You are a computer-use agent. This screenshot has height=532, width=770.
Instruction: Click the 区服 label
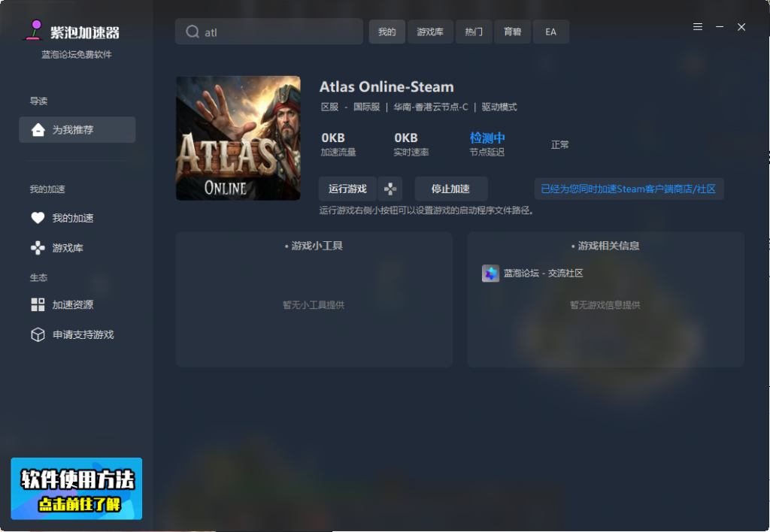[x=329, y=107]
